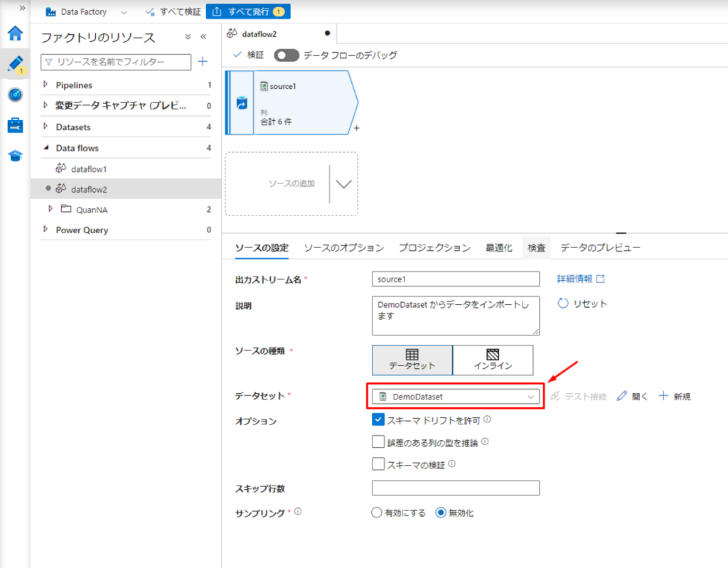Viewport: 728px width, 568px height.
Task: Open the Home icon in left sidebar
Action: (x=15, y=33)
